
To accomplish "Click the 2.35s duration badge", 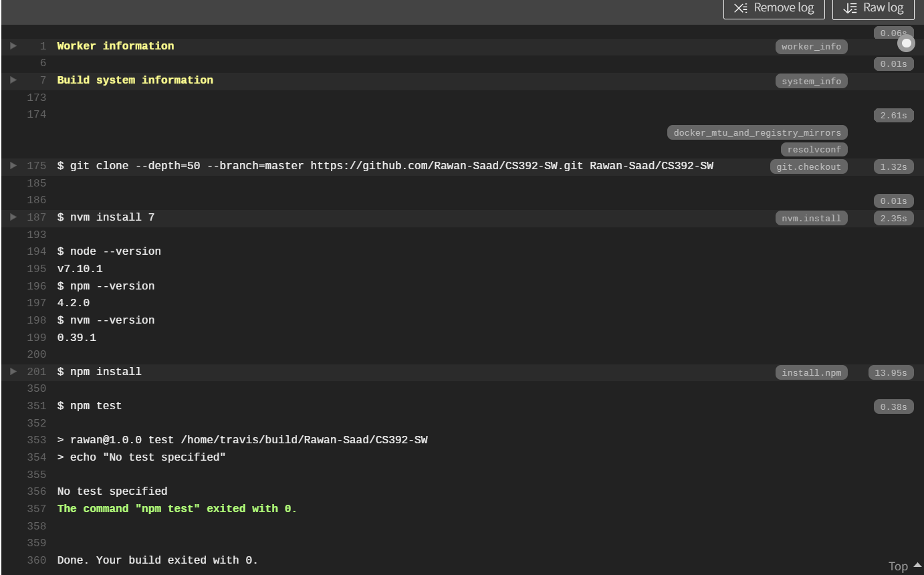I will [x=893, y=217].
